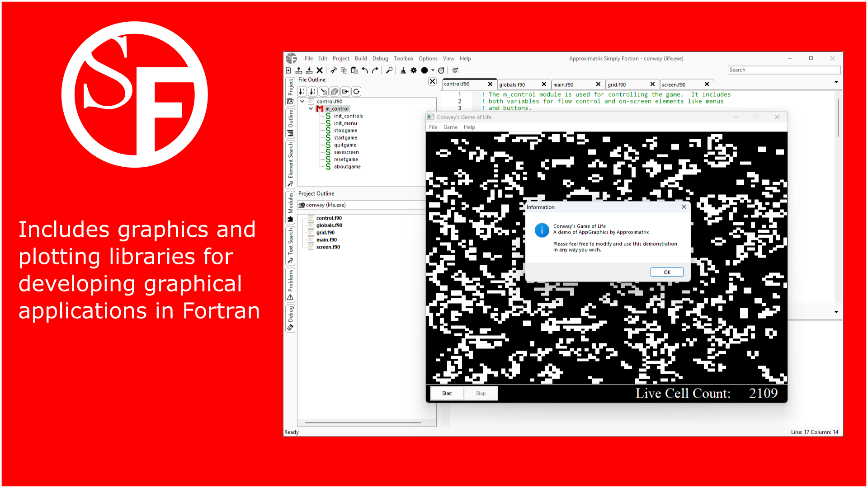Click the bug debug icon
Image resolution: width=868 pixels, height=488 pixels.
click(x=455, y=70)
